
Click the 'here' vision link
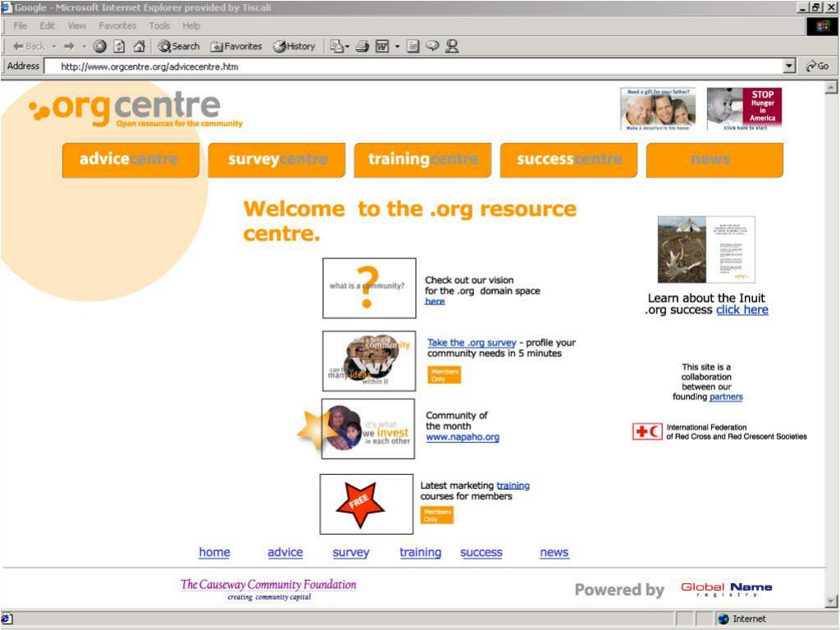pyautogui.click(x=435, y=301)
